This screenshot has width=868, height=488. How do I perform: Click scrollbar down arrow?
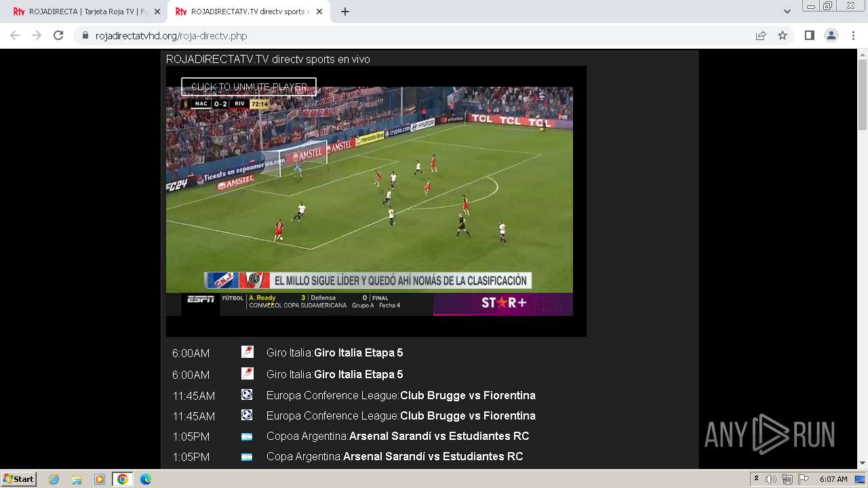[863, 464]
